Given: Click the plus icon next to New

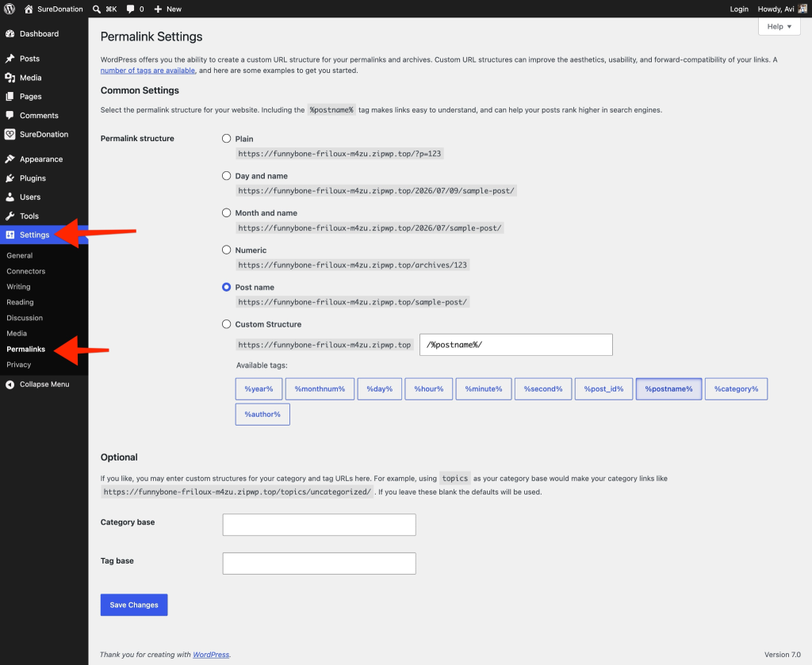Looking at the screenshot, I should (158, 9).
